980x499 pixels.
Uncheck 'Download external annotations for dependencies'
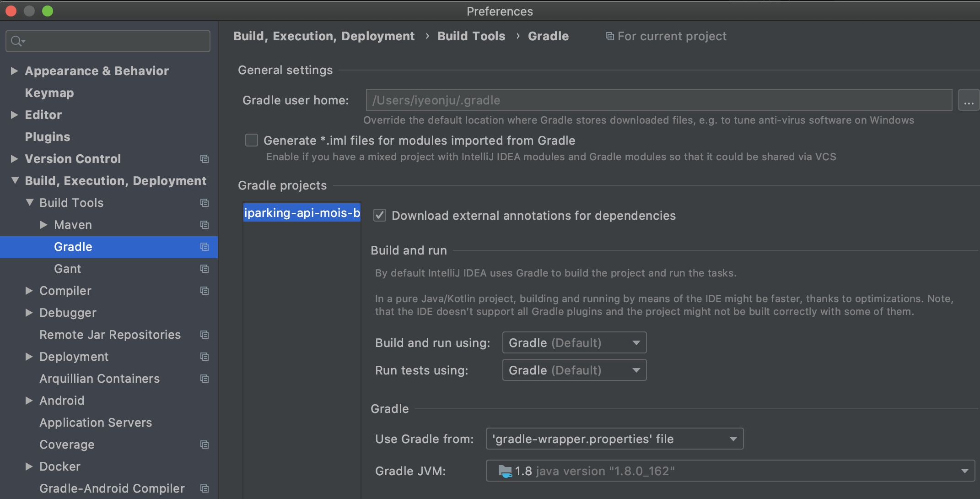coord(380,215)
